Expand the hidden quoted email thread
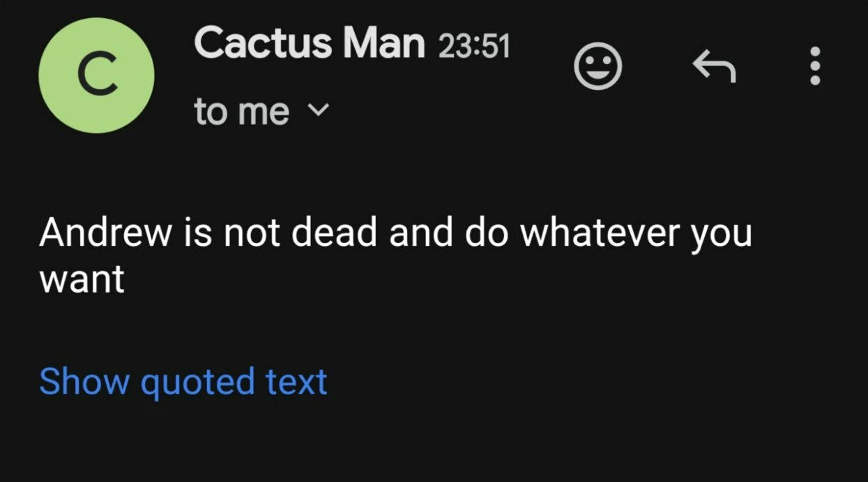This screenshot has height=482, width=868. click(x=183, y=382)
